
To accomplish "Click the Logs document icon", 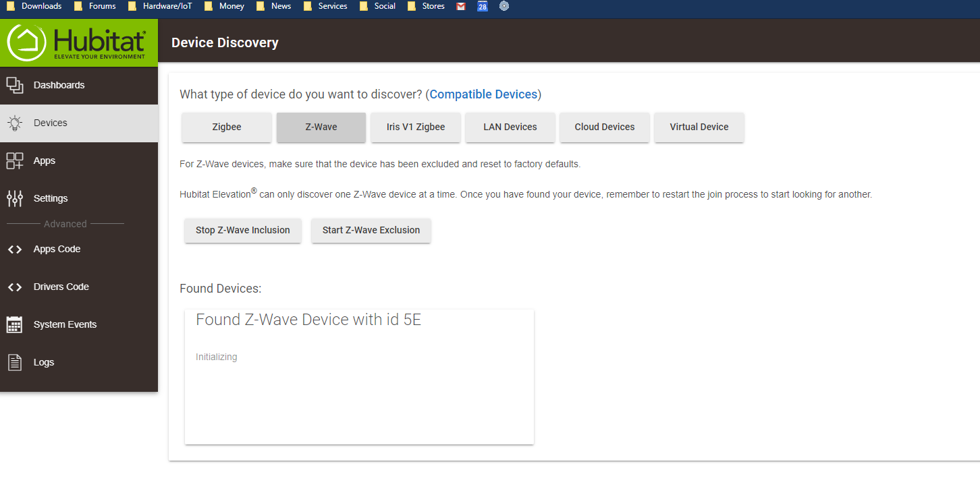I will pyautogui.click(x=15, y=362).
